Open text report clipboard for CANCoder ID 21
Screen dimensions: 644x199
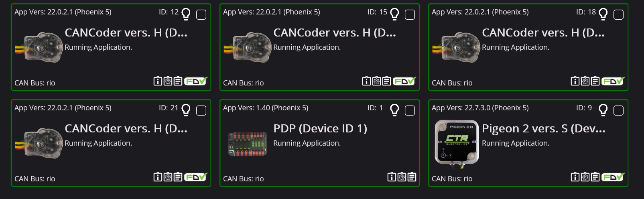tap(178, 177)
